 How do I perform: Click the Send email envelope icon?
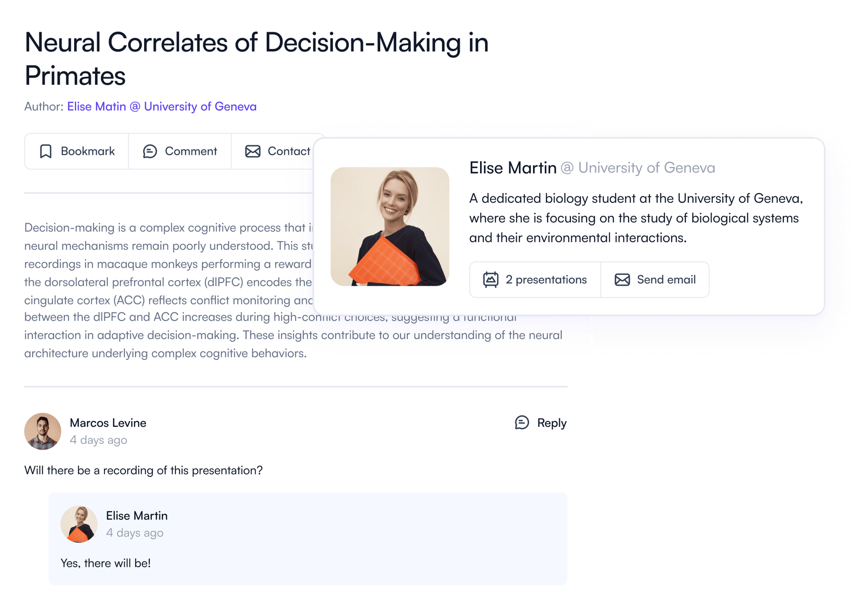pos(622,280)
